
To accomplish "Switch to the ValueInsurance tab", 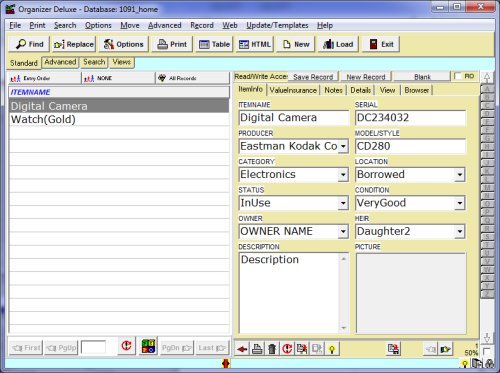I will tap(293, 90).
